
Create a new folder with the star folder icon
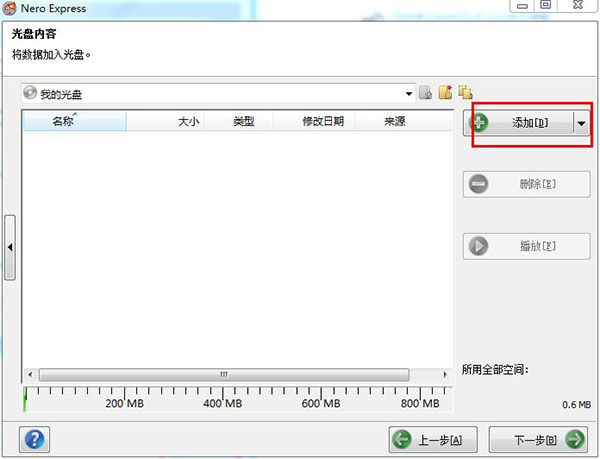(445, 93)
